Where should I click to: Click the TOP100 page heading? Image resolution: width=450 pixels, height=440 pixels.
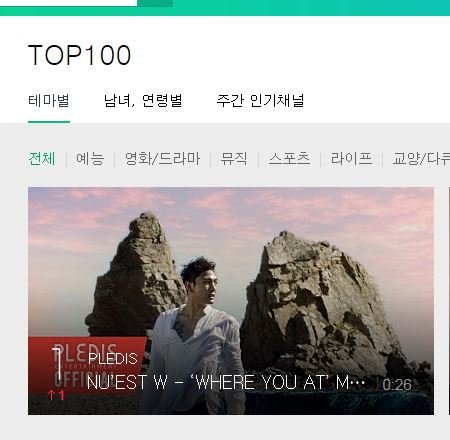[79, 55]
